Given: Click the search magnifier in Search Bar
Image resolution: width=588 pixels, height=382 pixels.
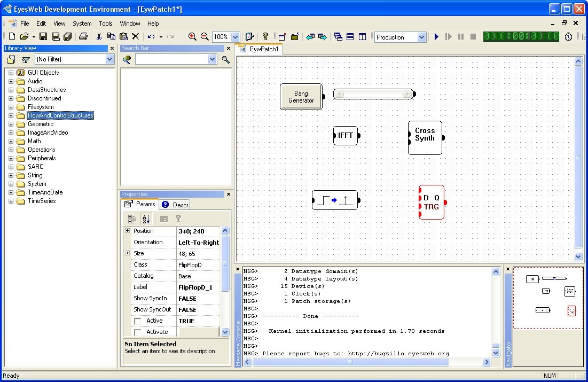Looking at the screenshot, I should (226, 59).
